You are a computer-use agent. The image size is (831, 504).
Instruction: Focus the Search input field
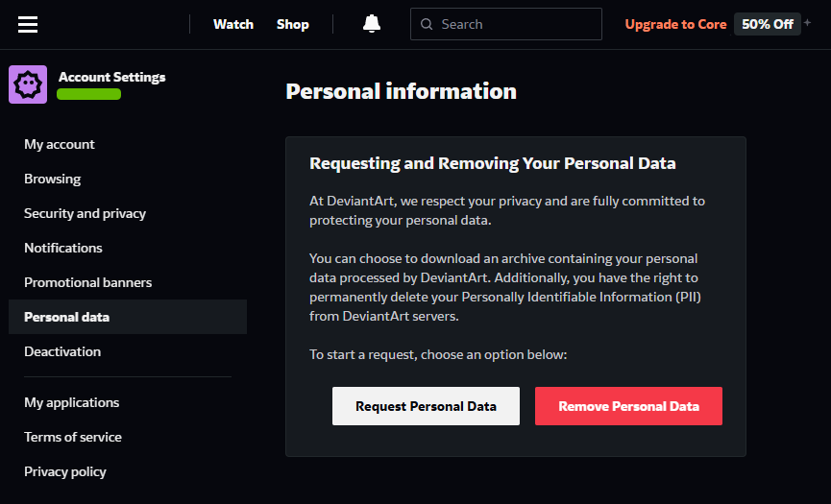(x=506, y=24)
